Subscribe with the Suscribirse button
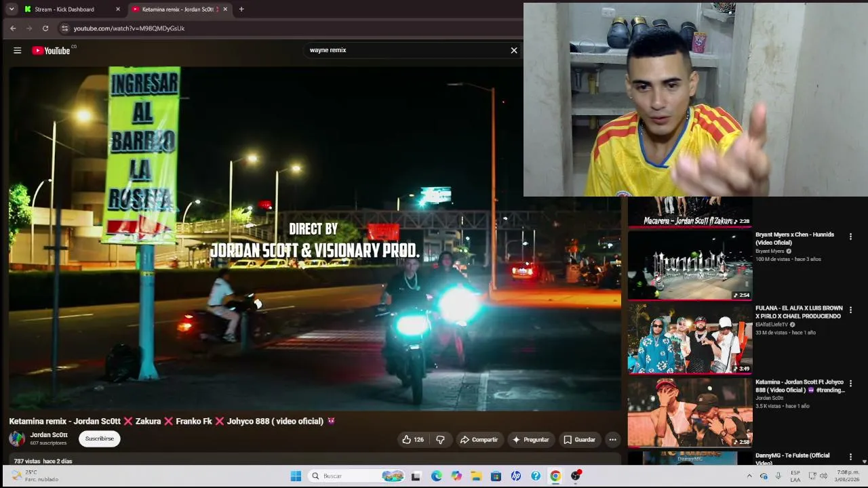868x488 pixels. point(100,439)
